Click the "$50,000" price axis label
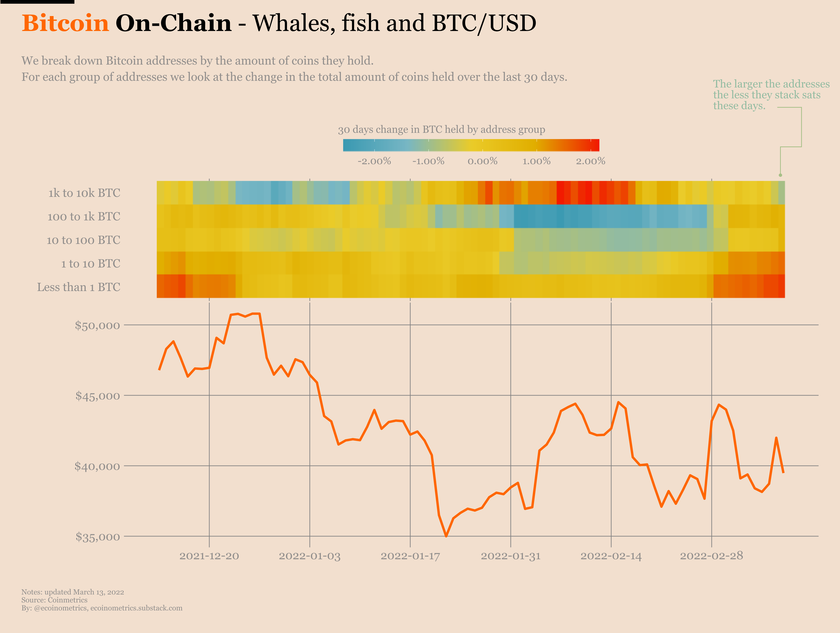This screenshot has width=840, height=633. point(97,326)
